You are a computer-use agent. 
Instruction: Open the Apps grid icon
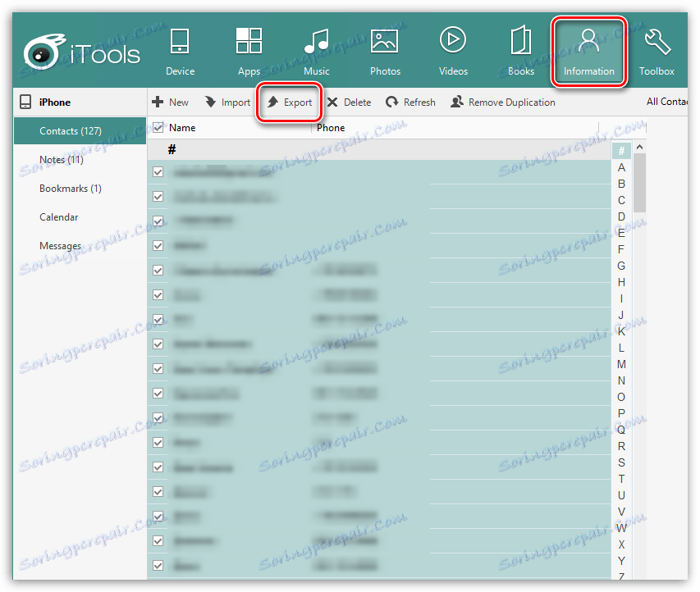point(249,41)
